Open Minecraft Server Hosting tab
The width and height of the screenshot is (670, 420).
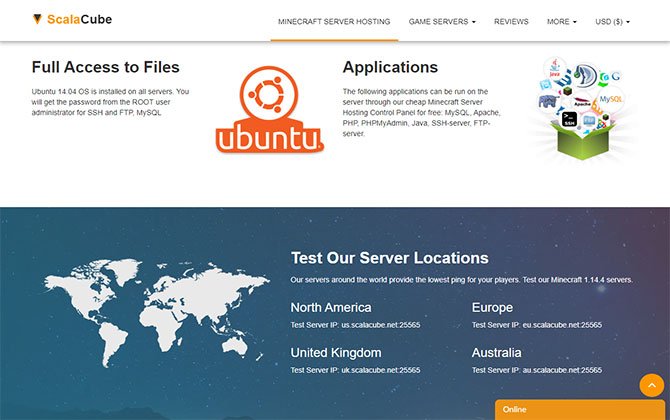point(334,21)
